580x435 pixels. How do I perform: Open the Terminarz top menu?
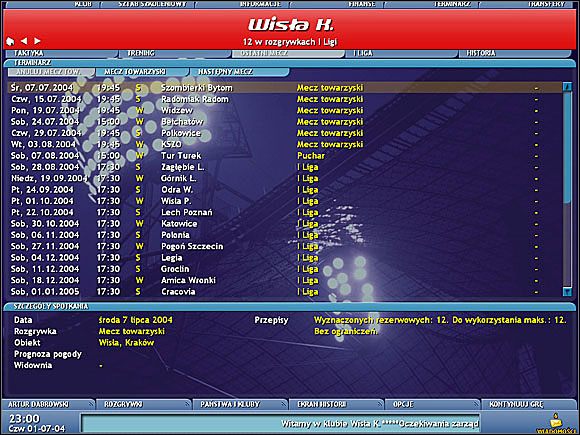point(432,4)
